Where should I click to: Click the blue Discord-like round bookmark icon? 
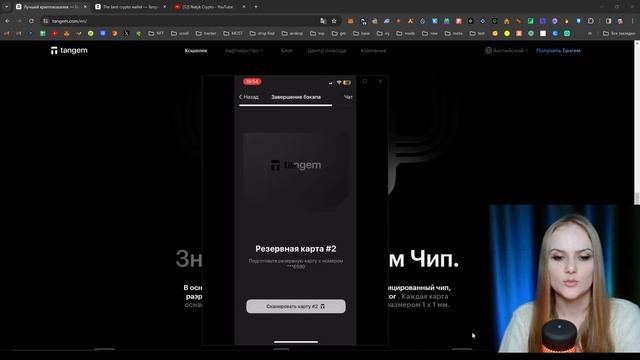(102, 33)
